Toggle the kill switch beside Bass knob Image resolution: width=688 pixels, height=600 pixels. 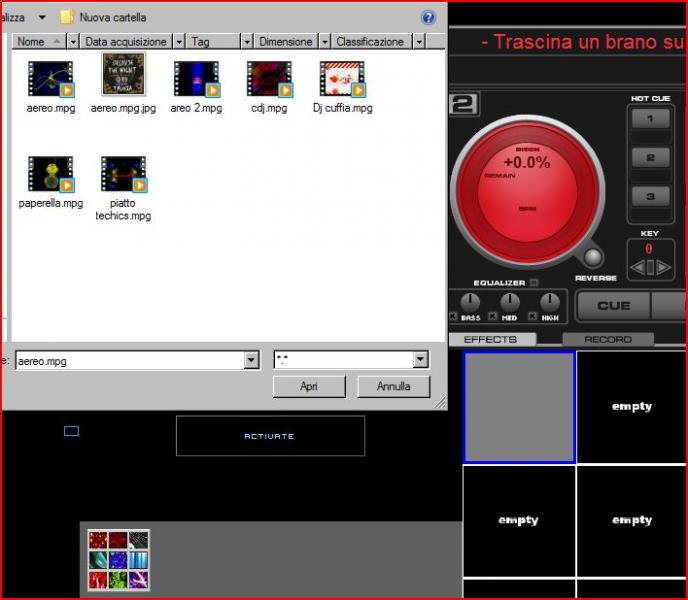454,317
